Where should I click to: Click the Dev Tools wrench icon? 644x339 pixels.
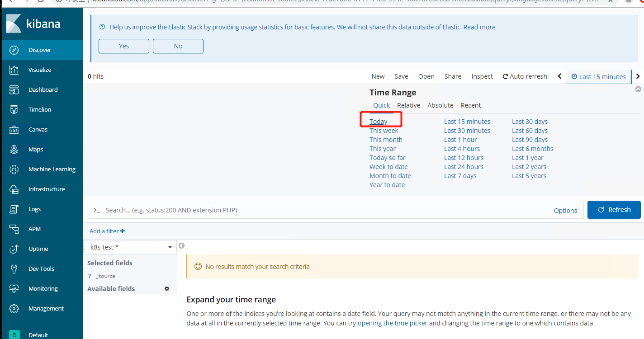coord(14,269)
